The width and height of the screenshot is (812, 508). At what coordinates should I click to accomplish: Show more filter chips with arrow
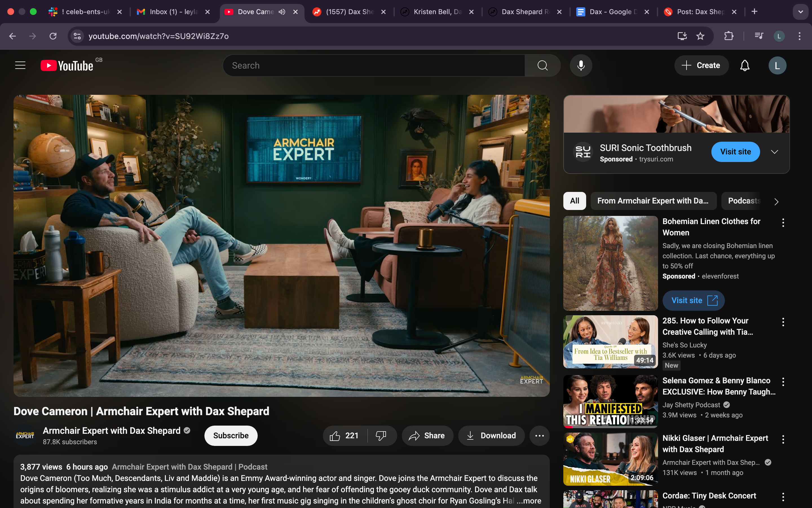[776, 201]
